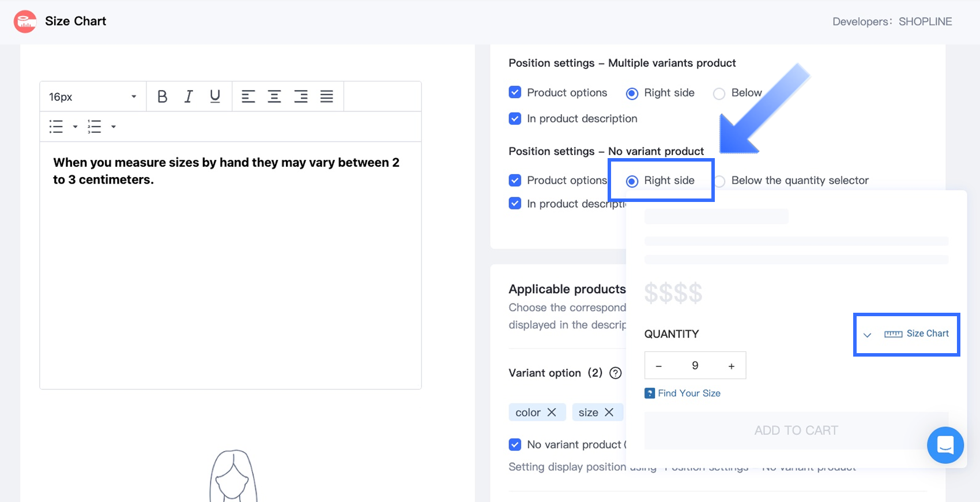The height and width of the screenshot is (502, 980).
Task: Remove the color variant tag
Action: pos(552,412)
